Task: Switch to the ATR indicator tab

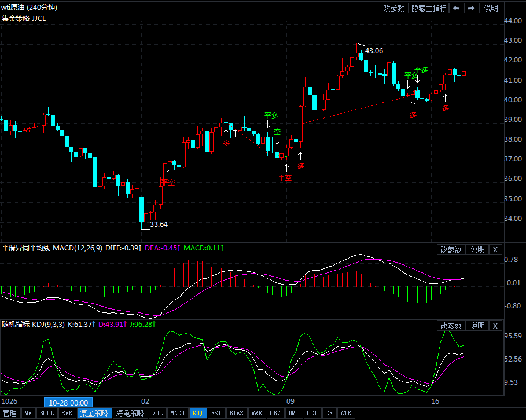Action: point(345,413)
